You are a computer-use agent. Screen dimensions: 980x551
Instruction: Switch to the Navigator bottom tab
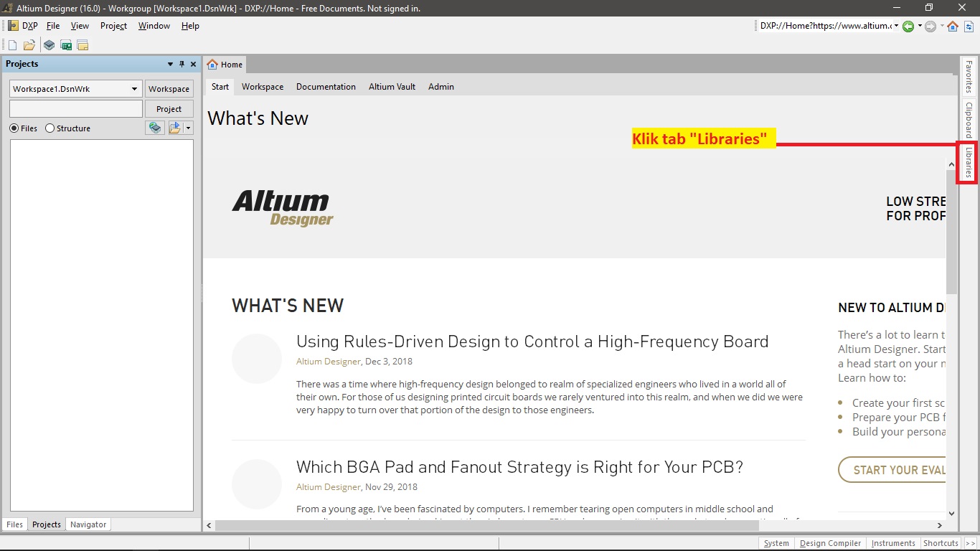tap(88, 524)
